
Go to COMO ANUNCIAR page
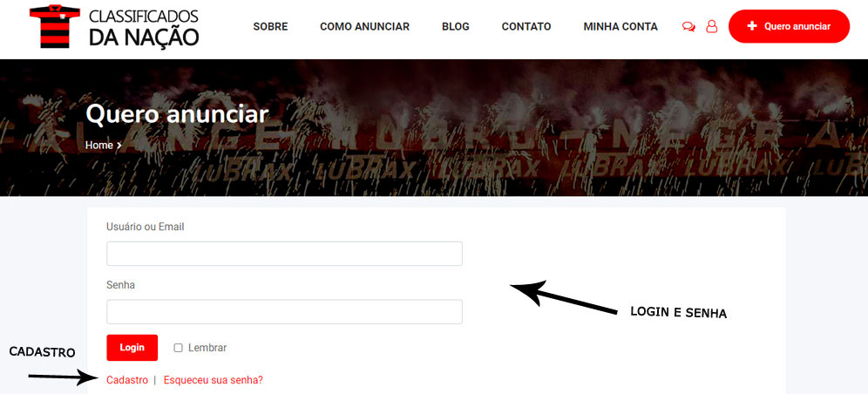coord(365,26)
